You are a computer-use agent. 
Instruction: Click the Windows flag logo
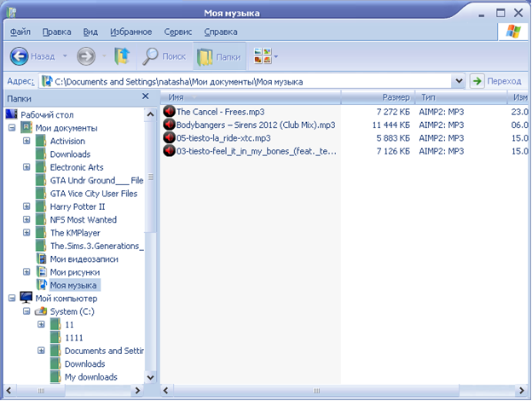click(x=513, y=32)
